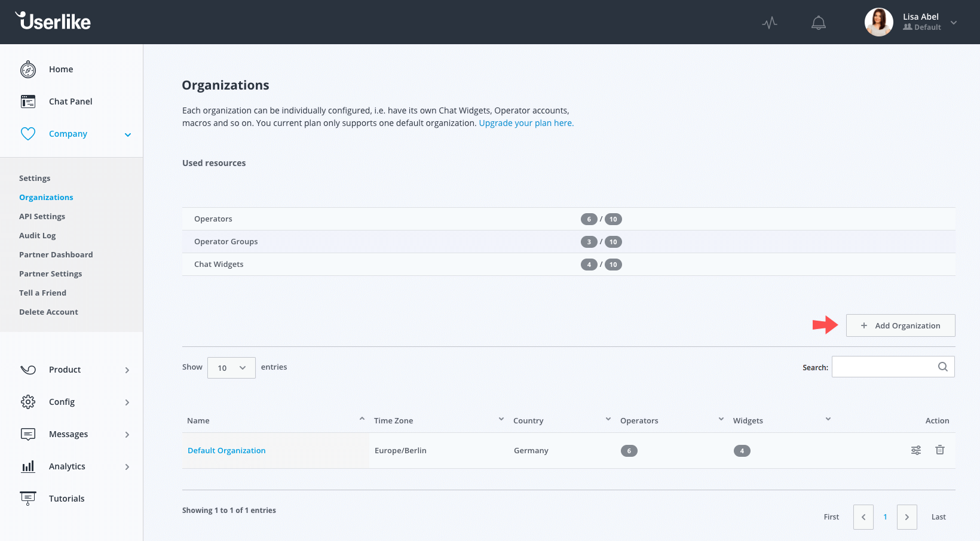Open the Audit Log submenu item
980x541 pixels.
(x=37, y=236)
